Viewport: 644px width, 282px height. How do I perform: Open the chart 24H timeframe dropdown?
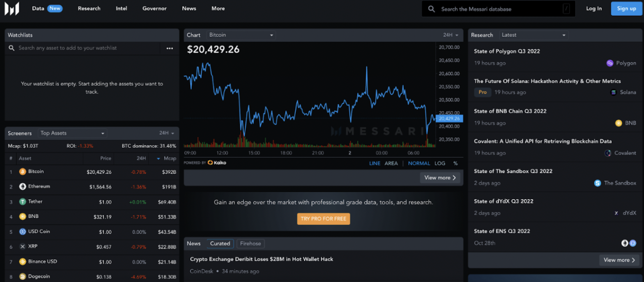[x=451, y=35]
